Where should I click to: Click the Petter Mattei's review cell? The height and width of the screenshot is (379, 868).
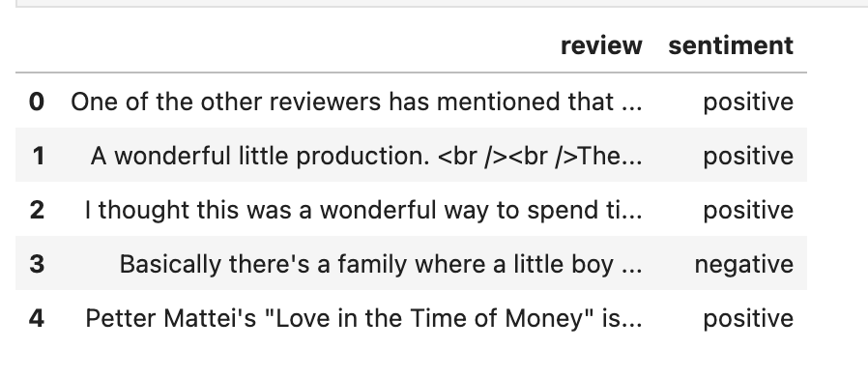363,318
